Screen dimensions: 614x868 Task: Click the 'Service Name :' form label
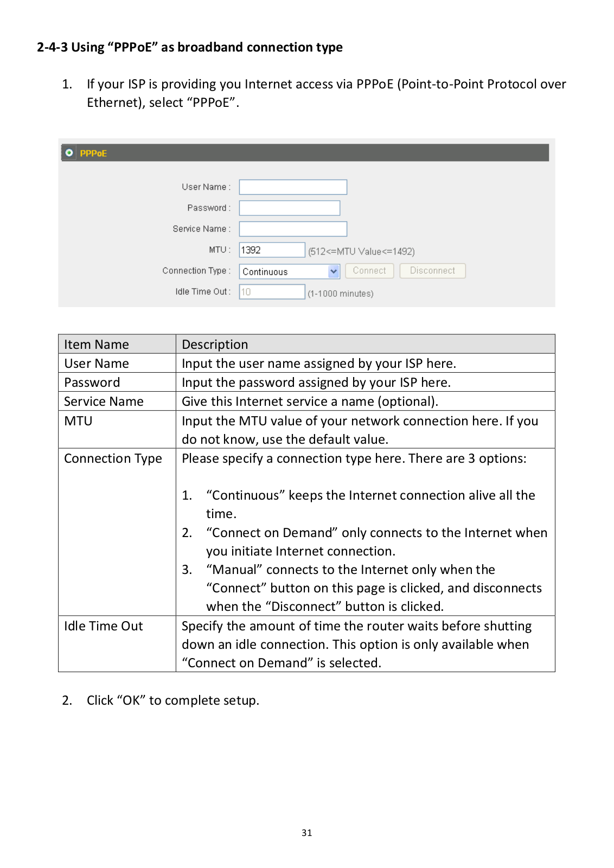[x=202, y=229]
